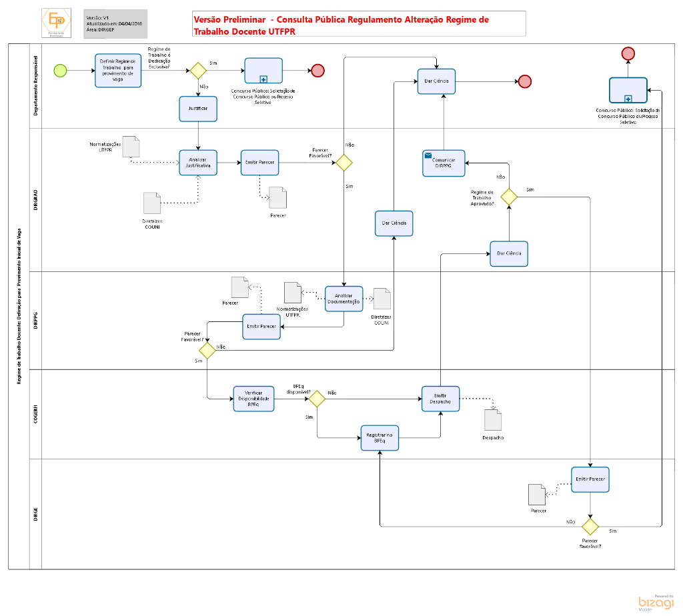Click the Regime de Trabalho Aprovado gateway diamond
The height and width of the screenshot is (616, 683).
[x=509, y=197]
